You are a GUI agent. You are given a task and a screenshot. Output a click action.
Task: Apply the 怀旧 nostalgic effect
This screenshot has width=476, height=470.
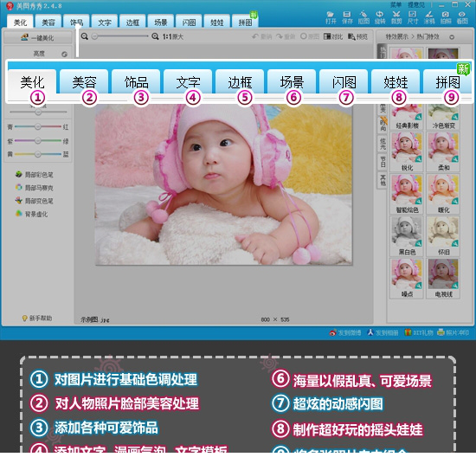coord(443,236)
